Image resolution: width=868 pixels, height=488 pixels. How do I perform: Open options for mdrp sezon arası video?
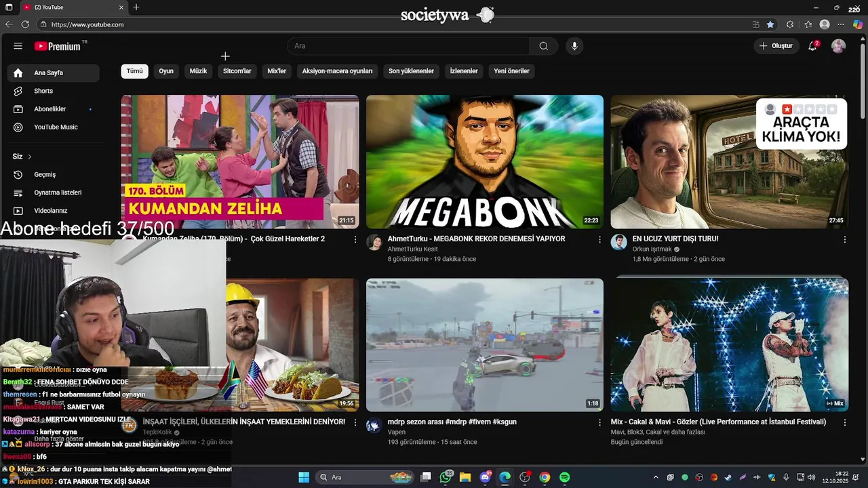599,422
